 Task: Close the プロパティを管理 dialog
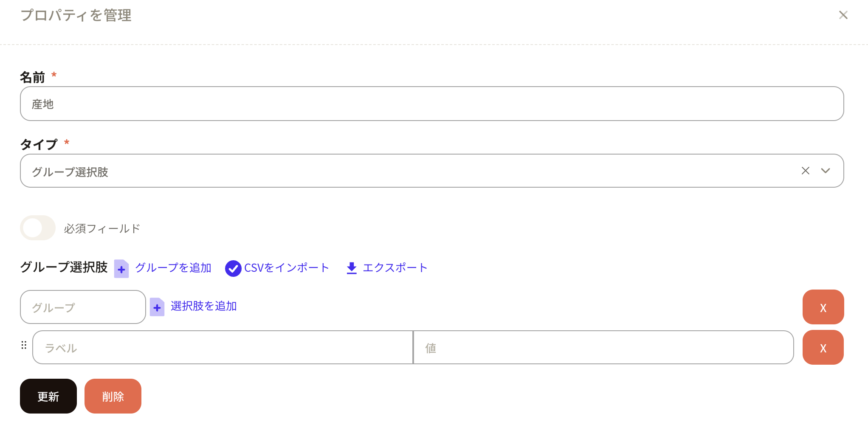pyautogui.click(x=843, y=15)
